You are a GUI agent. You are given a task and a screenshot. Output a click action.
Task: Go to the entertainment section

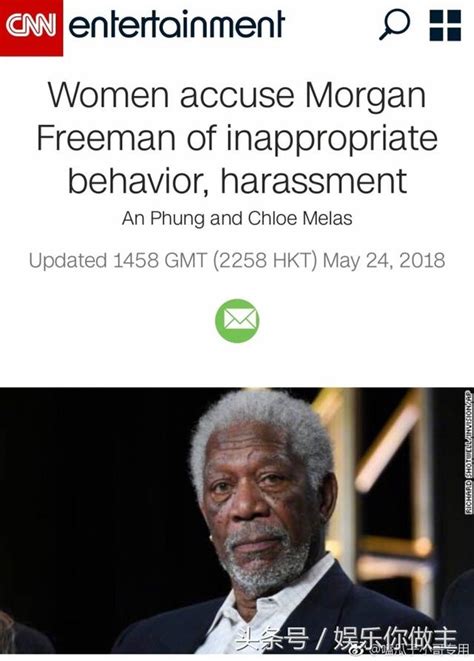point(177,25)
